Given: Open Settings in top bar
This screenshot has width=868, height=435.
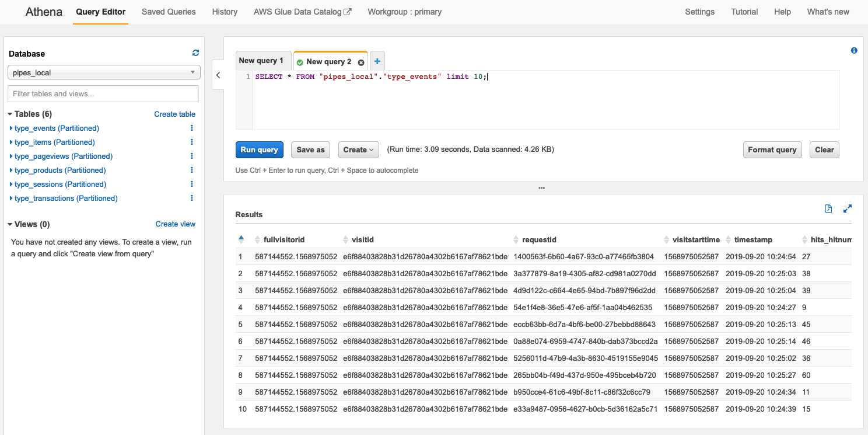Looking at the screenshot, I should click(699, 12).
